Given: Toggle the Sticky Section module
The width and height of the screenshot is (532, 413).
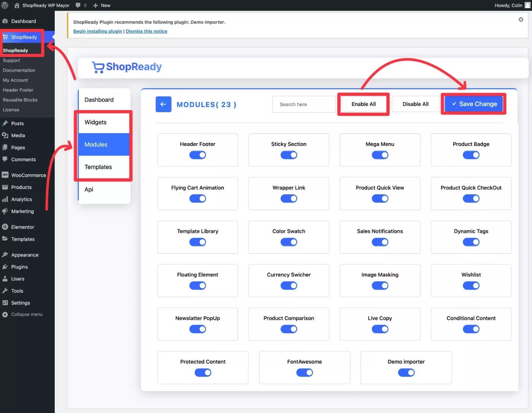Looking at the screenshot, I should pos(289,155).
